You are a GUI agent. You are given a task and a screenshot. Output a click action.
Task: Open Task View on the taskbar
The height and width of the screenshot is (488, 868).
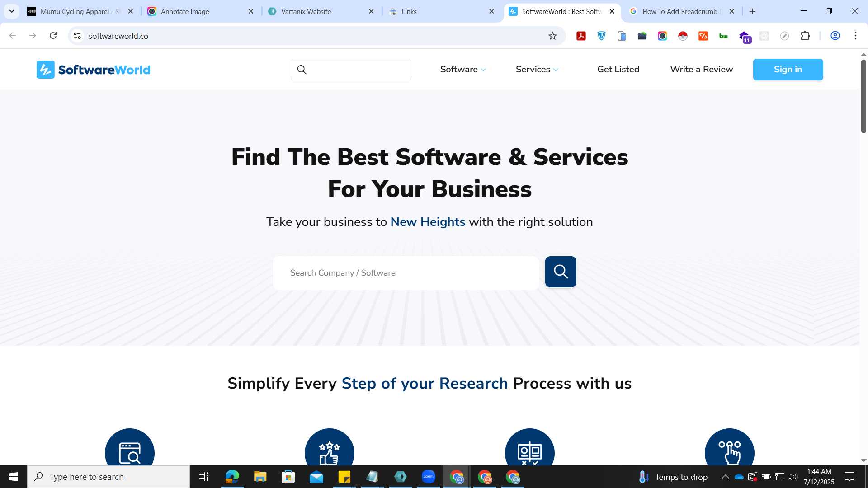(203, 477)
